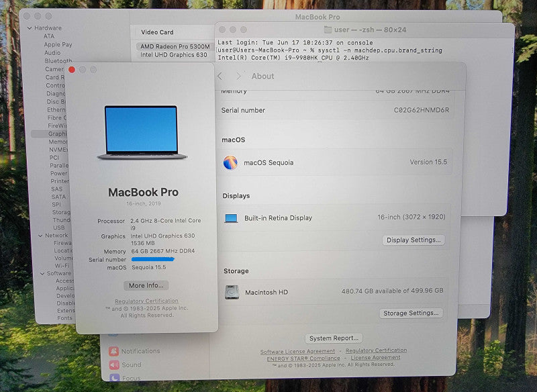Select SATA in System Report sidebar
Image resolution: width=537 pixels, height=392 pixels.
tap(58, 197)
